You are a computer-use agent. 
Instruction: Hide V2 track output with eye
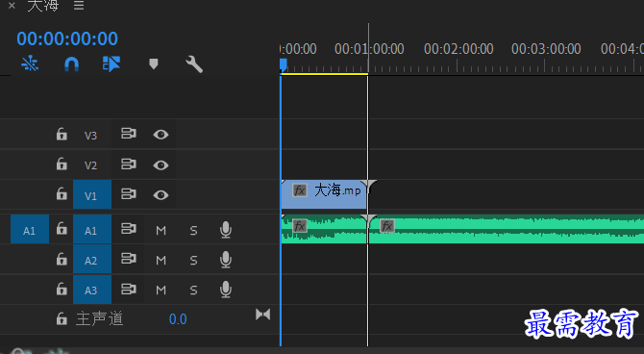coord(161,164)
